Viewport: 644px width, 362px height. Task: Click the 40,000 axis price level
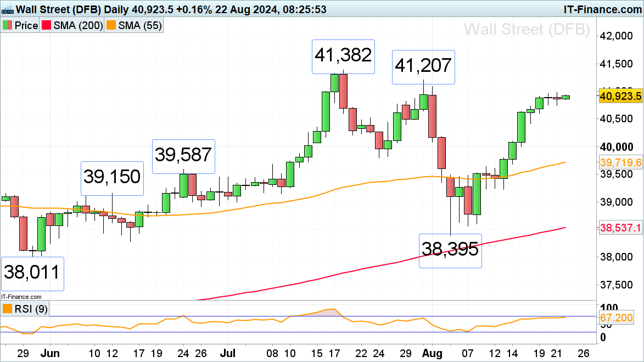617,147
